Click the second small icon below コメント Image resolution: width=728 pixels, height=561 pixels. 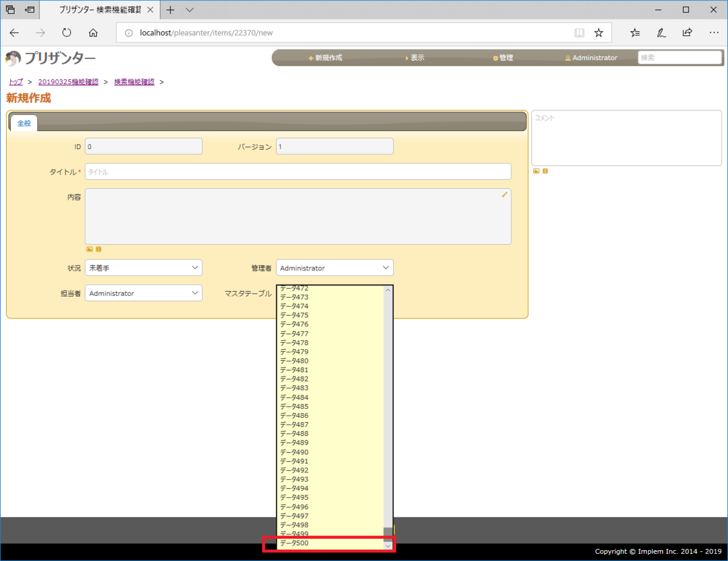545,171
